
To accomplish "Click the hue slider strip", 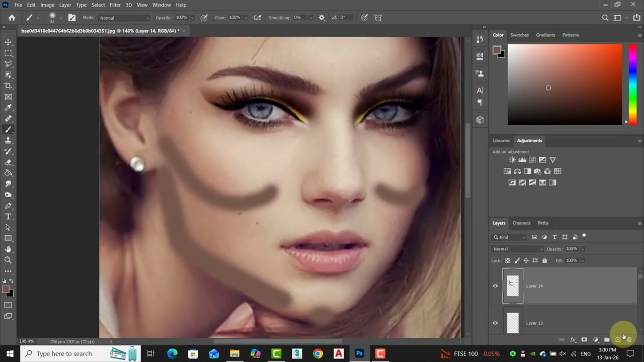I will (633, 84).
